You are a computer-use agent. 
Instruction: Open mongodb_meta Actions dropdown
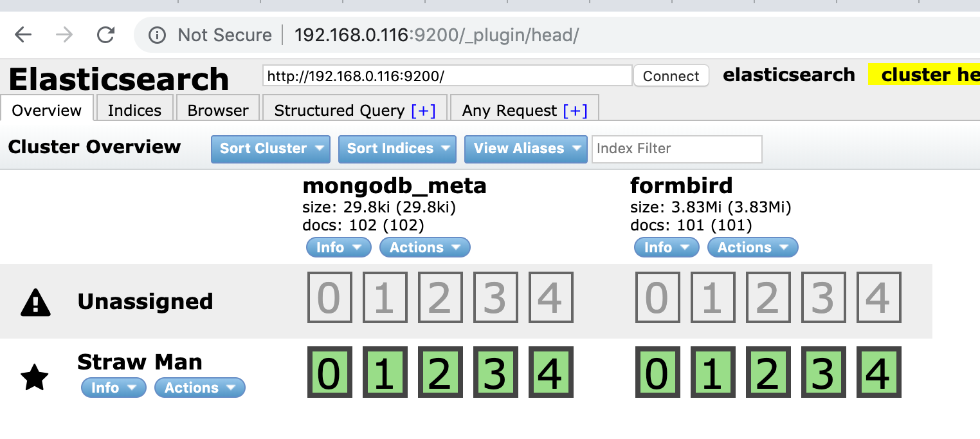coord(425,247)
